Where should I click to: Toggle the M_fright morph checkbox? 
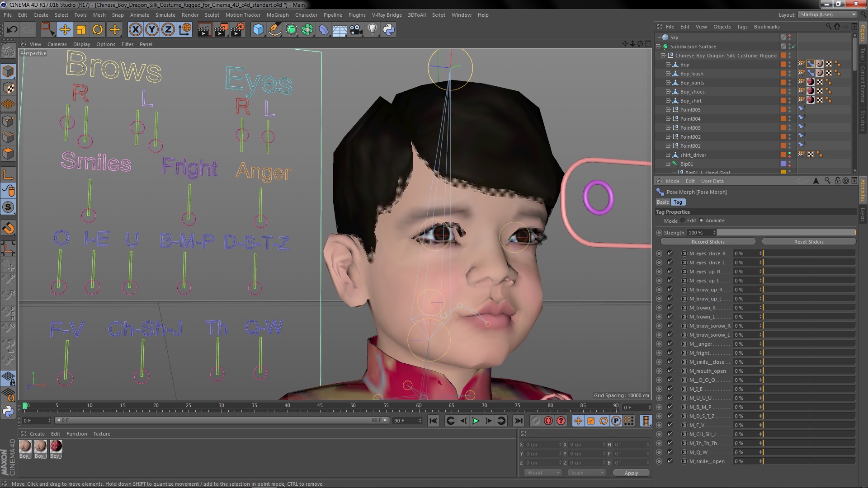coord(670,353)
